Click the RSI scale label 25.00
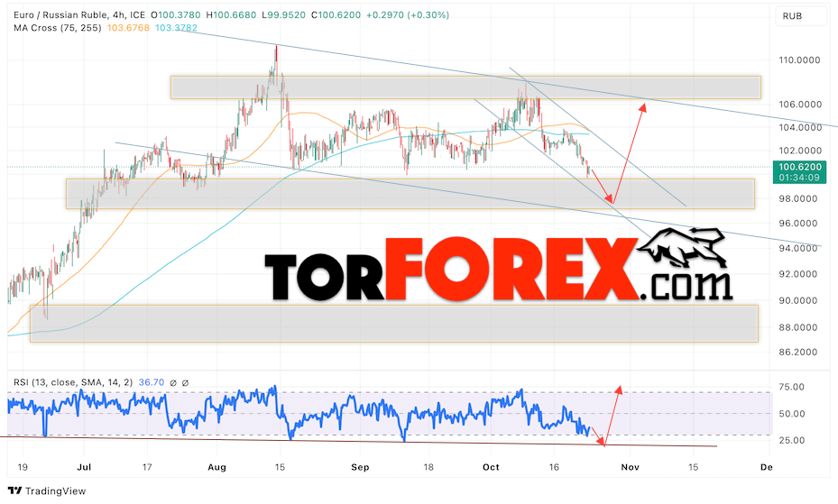The image size is (838, 504). [x=792, y=441]
